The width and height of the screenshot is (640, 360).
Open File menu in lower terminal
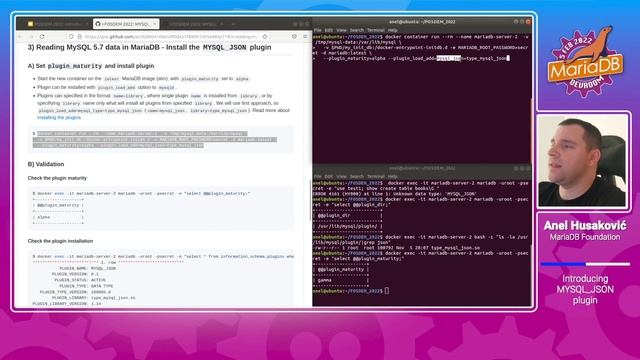point(318,176)
